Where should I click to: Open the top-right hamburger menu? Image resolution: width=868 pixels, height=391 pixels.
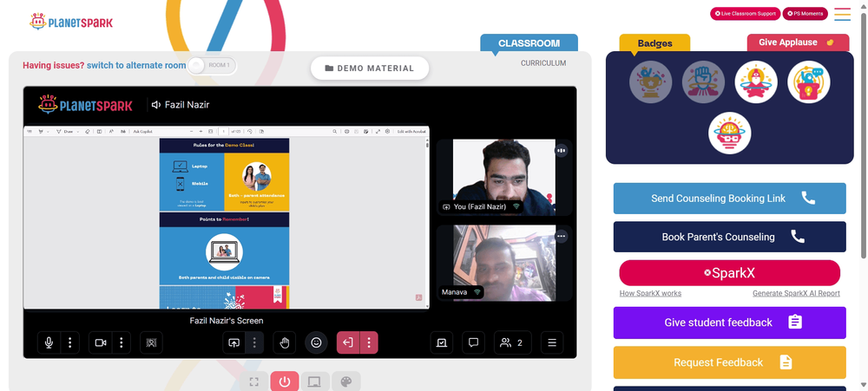coord(842,14)
